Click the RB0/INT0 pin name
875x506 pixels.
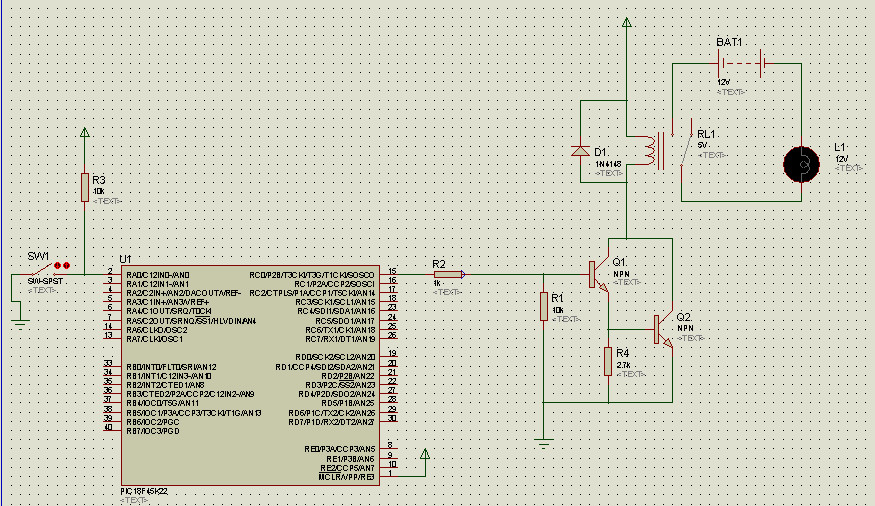point(171,367)
